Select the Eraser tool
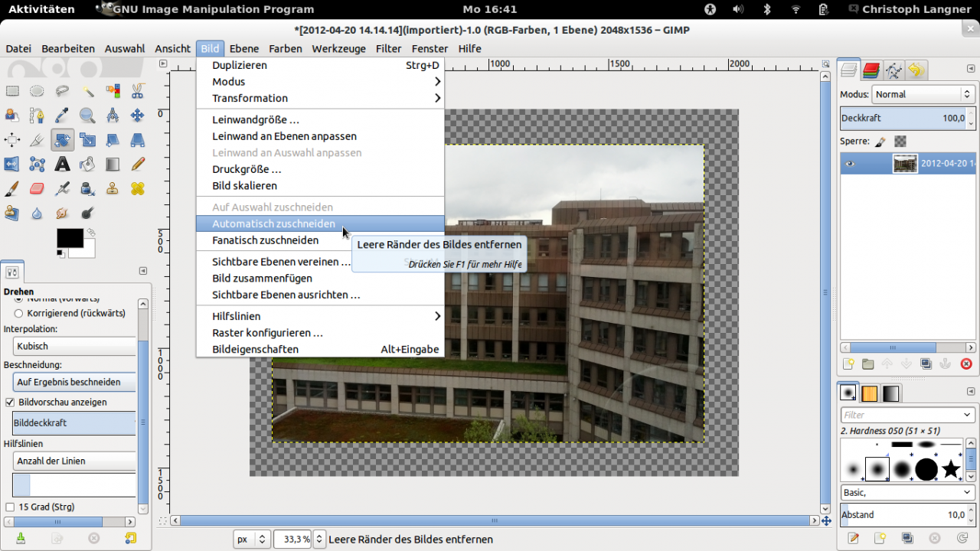980x551 pixels. 37,188
